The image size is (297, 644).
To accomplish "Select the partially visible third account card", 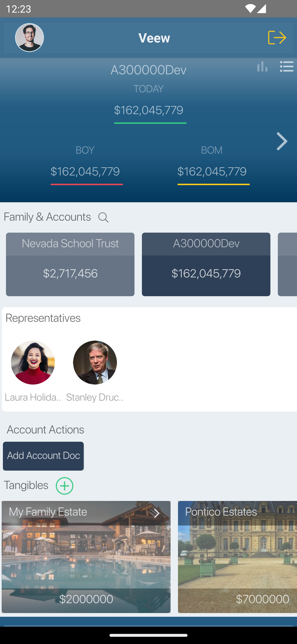I will coord(288,264).
